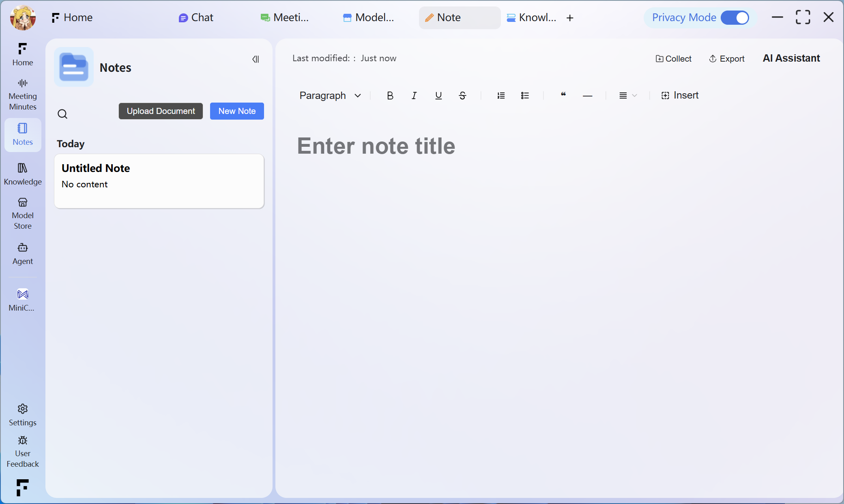Click into the note title field

376,146
